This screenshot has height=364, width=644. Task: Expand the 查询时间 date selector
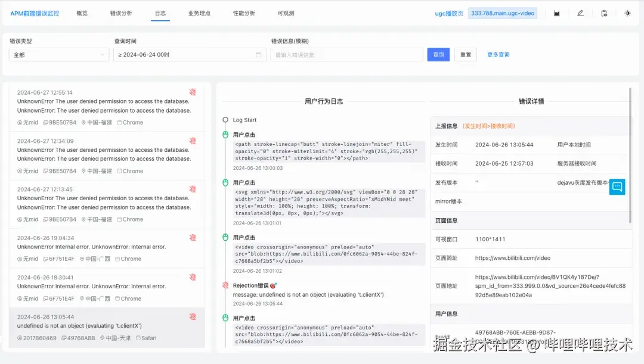pos(190,54)
